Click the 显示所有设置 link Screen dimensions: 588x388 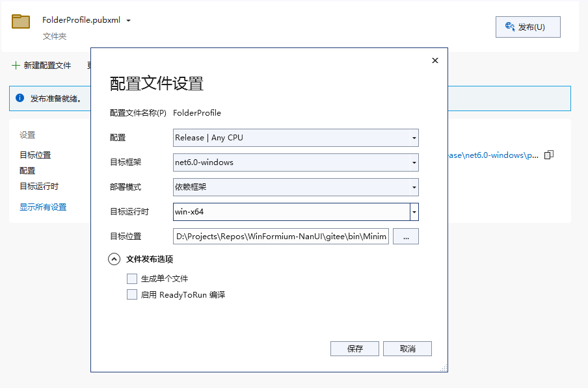(x=43, y=207)
